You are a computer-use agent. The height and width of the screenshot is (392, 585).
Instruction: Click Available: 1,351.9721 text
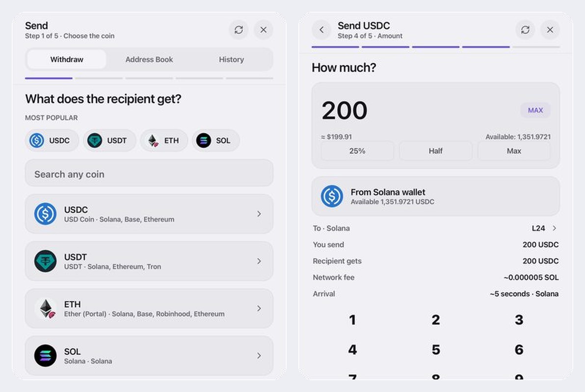coord(518,137)
